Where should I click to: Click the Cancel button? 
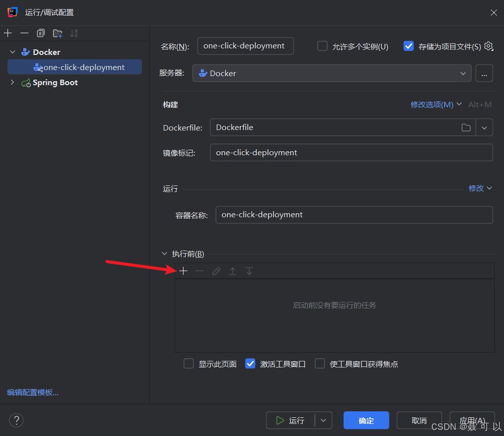[x=419, y=420]
